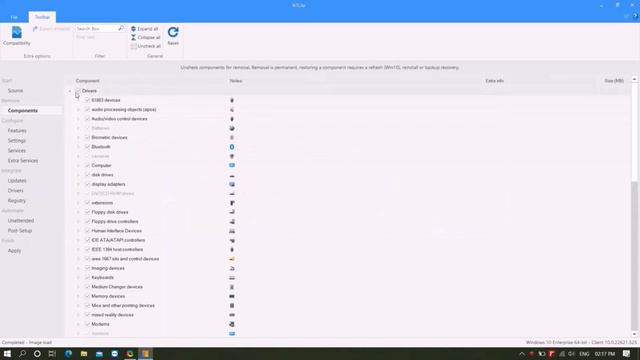
Task: Click the IDE ATA/ATAPI controllers notes icon
Action: pos(232,240)
